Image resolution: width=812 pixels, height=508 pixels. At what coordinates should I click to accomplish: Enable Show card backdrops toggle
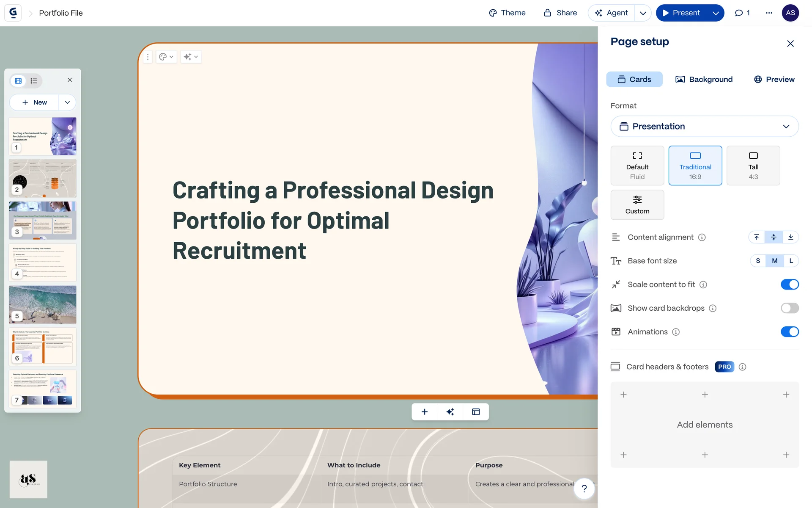point(789,308)
